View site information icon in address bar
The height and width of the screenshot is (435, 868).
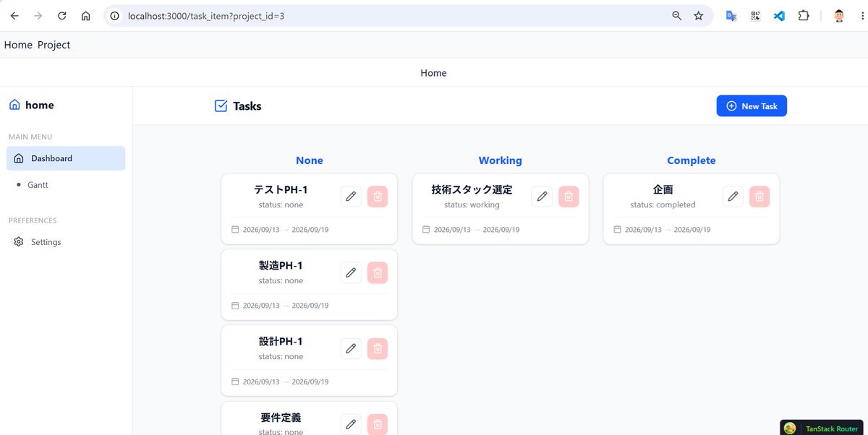click(x=114, y=16)
